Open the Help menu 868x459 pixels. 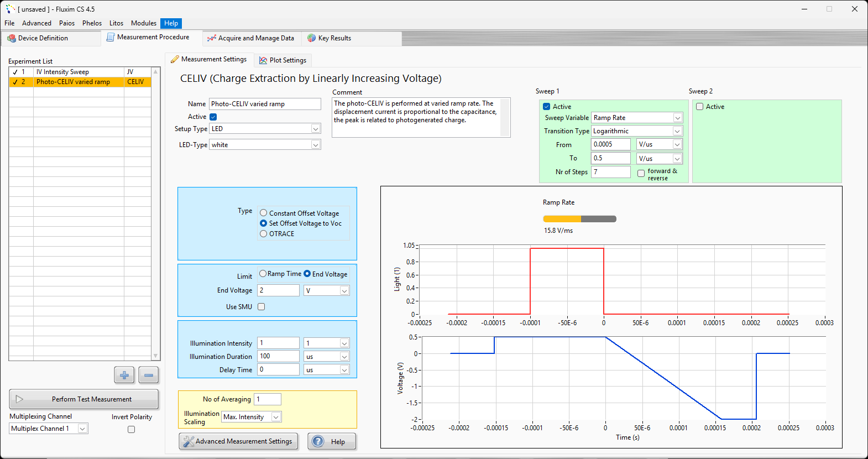171,23
